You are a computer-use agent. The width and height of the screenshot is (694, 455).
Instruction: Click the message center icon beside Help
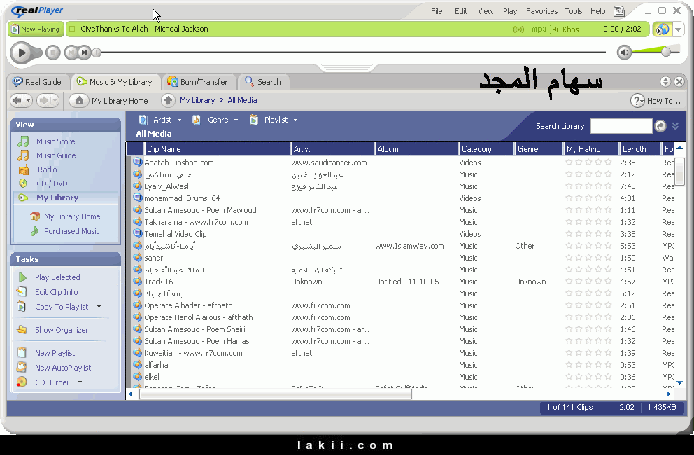click(x=620, y=11)
